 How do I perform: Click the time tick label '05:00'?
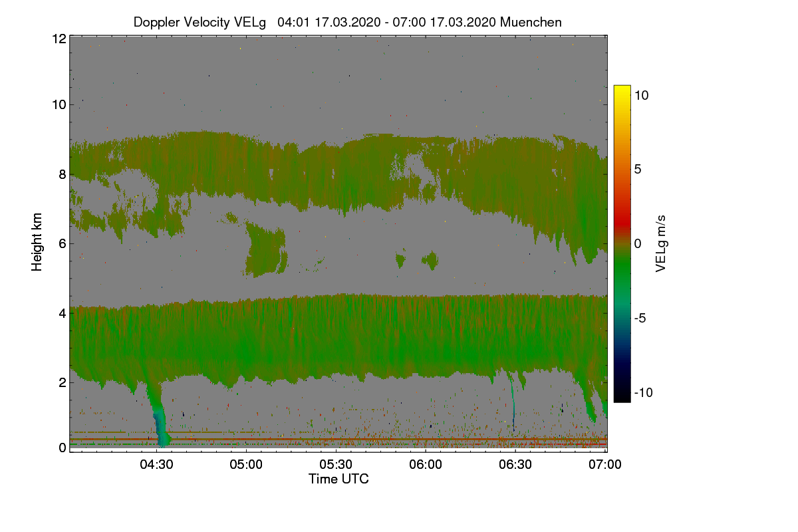point(246,465)
